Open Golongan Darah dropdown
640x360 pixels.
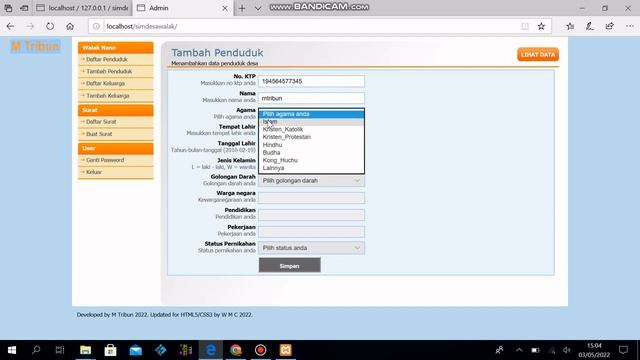311,181
